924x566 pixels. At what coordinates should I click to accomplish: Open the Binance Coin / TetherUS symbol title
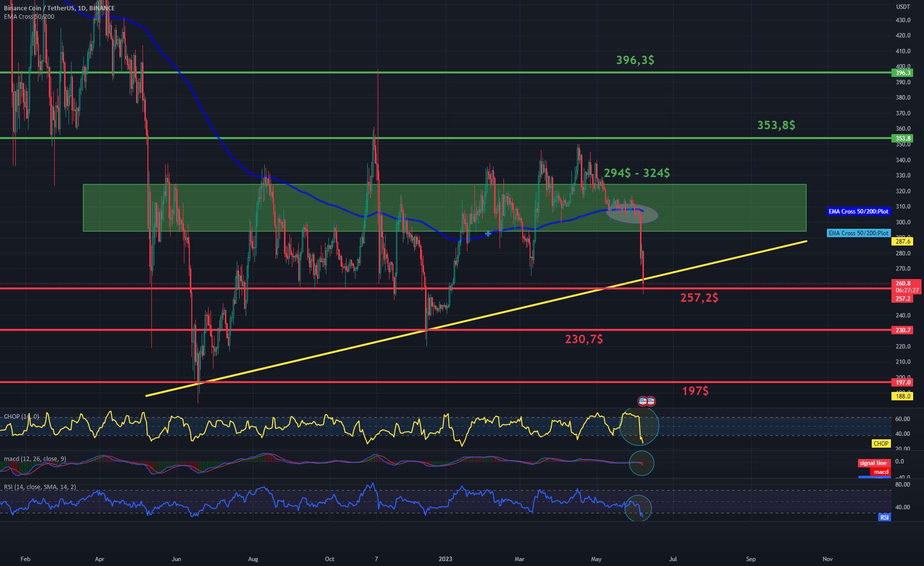pos(59,8)
